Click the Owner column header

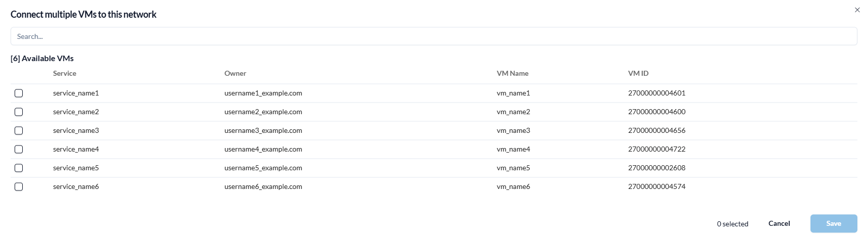[235, 73]
